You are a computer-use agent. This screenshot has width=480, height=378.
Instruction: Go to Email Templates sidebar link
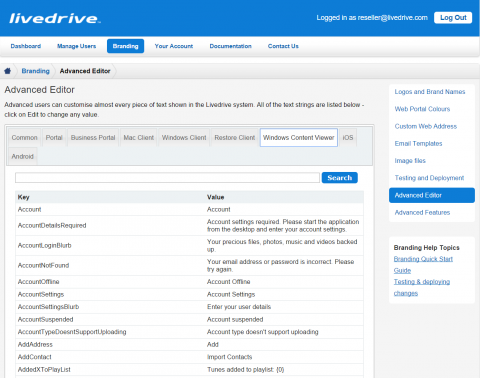pos(418,144)
